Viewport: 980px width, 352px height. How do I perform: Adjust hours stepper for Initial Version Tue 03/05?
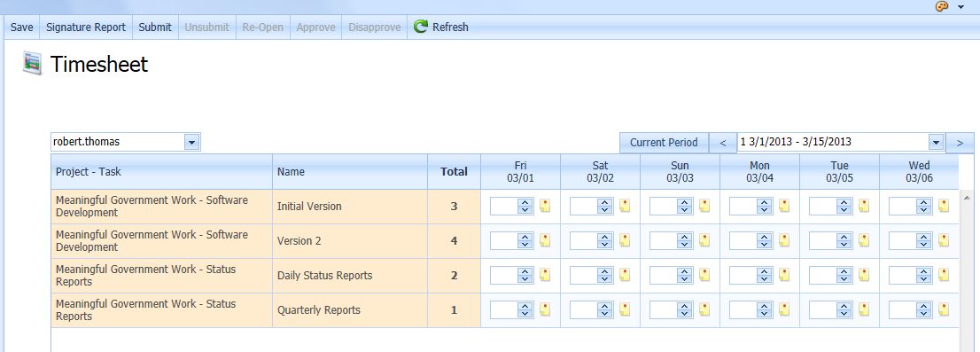coord(844,206)
